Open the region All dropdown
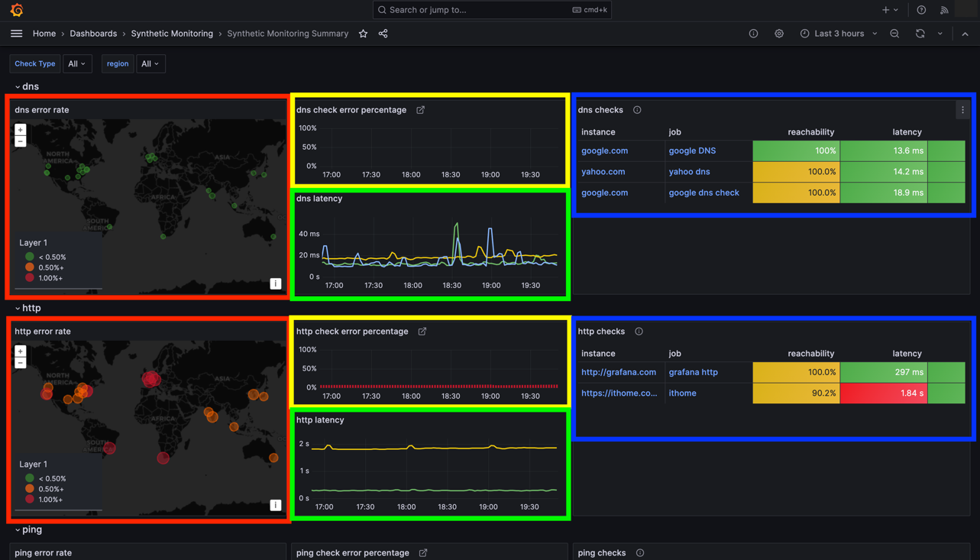 pos(150,64)
